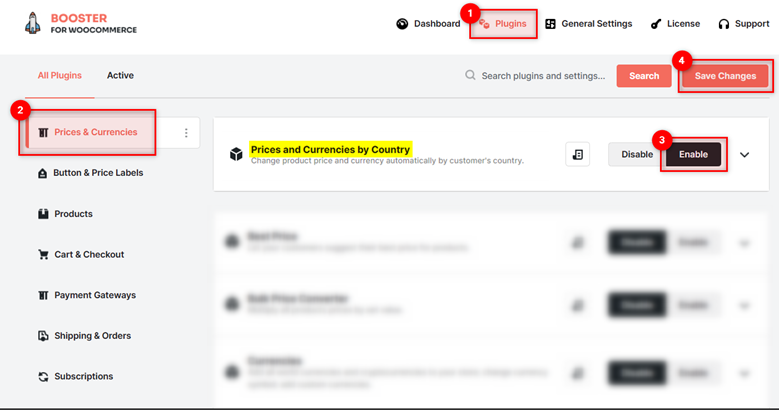Open the Dashboard page
Screen dimensions: 779x410
tap(428, 24)
